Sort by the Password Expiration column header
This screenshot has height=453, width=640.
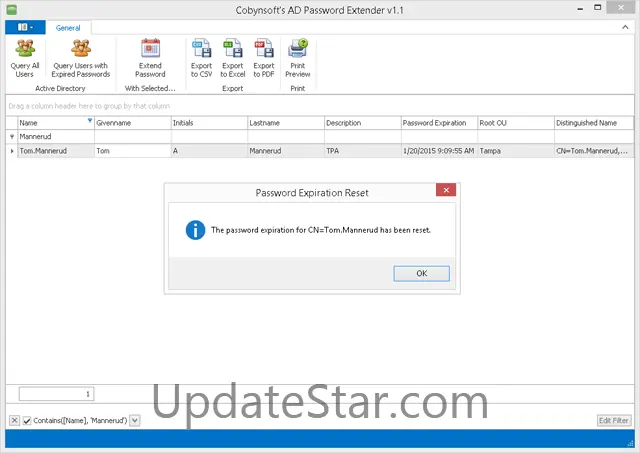coord(440,123)
